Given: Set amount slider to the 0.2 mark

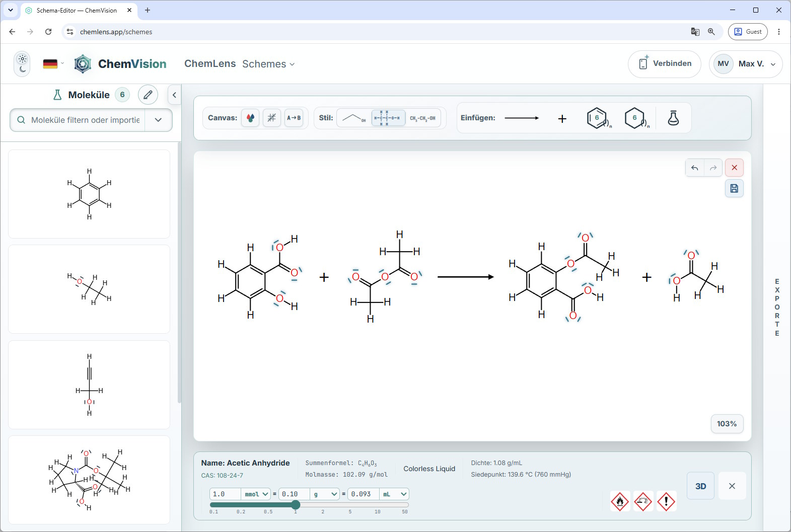Looking at the screenshot, I should coord(241,505).
